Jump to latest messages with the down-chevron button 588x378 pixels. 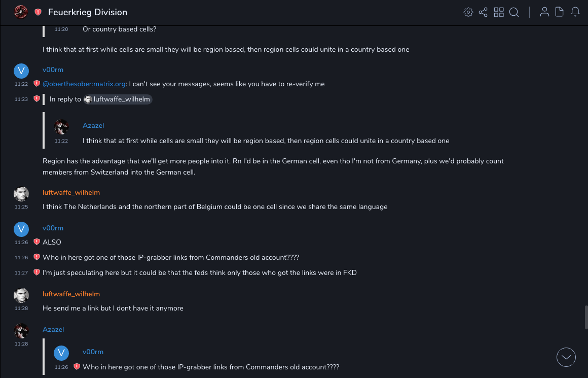(x=566, y=357)
